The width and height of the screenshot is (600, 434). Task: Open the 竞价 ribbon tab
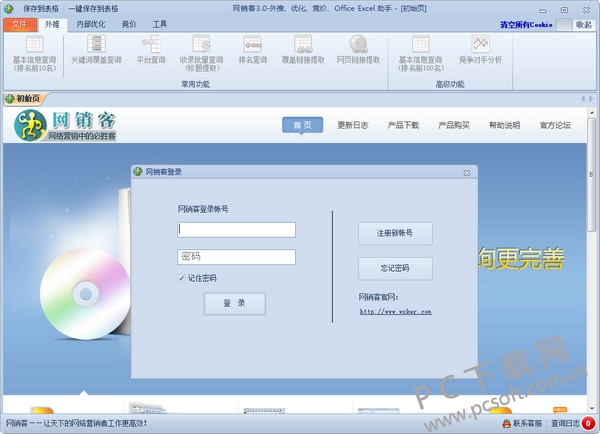click(x=129, y=24)
